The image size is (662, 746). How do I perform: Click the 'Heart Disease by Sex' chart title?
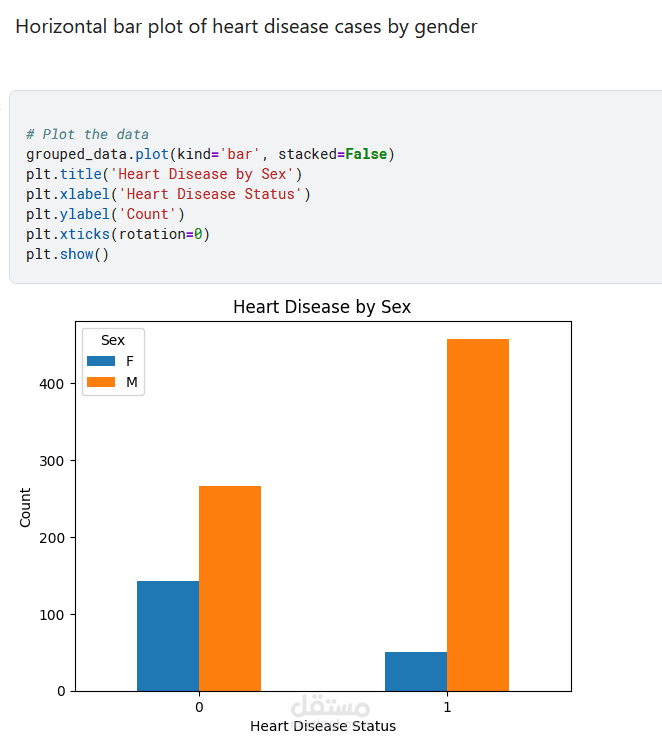point(322,306)
